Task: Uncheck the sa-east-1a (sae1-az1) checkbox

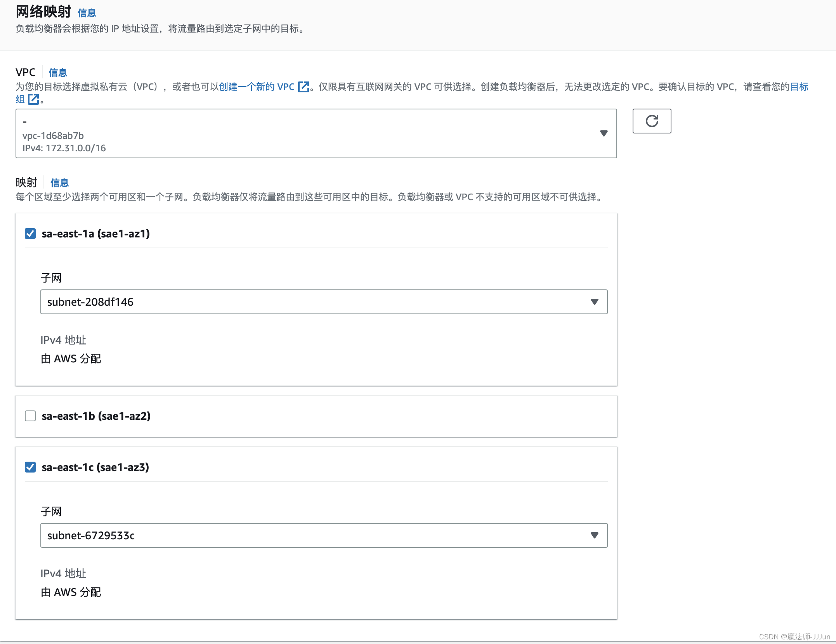Action: (30, 234)
